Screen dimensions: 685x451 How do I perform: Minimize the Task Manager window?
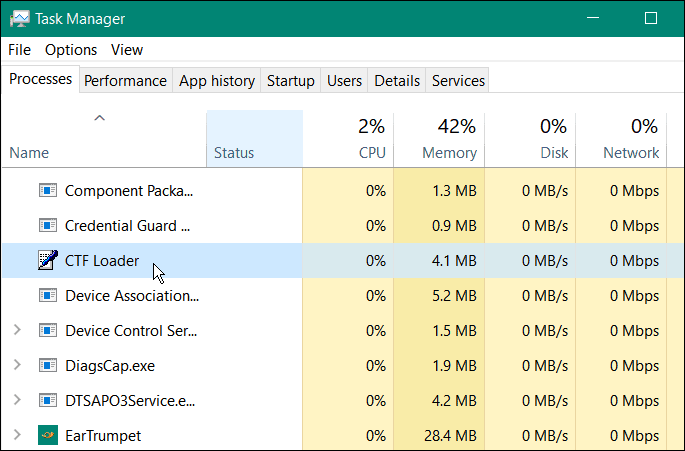click(x=593, y=18)
